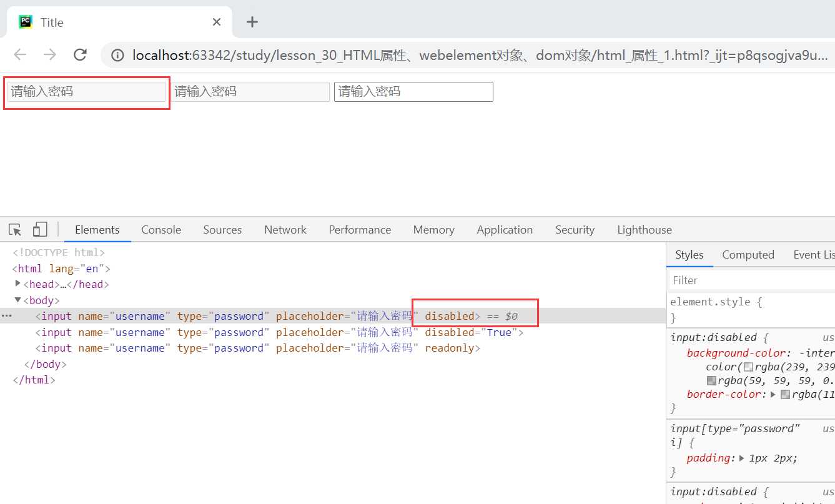Switch to the Computed pane tab
Viewport: 835px width, 504px height.
(x=748, y=255)
